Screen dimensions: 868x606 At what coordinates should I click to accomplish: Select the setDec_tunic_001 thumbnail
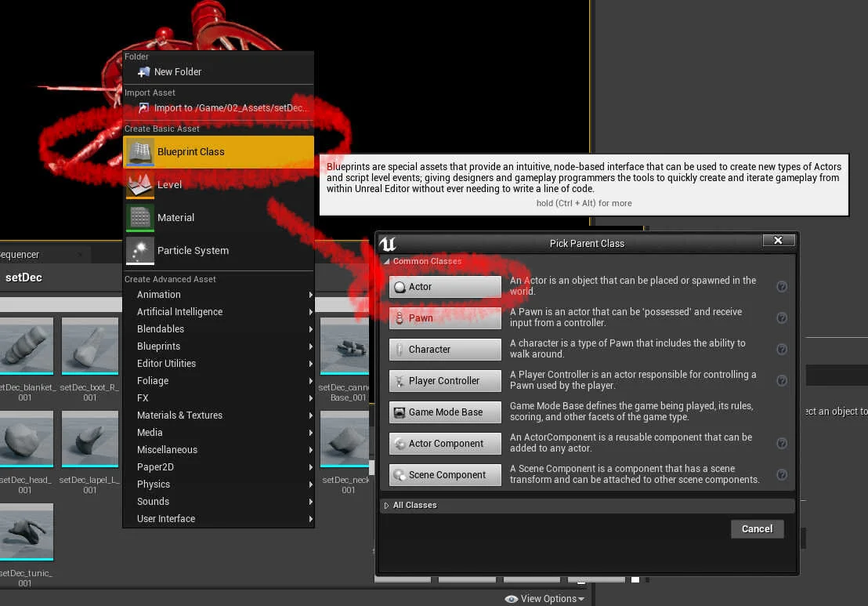pos(27,532)
